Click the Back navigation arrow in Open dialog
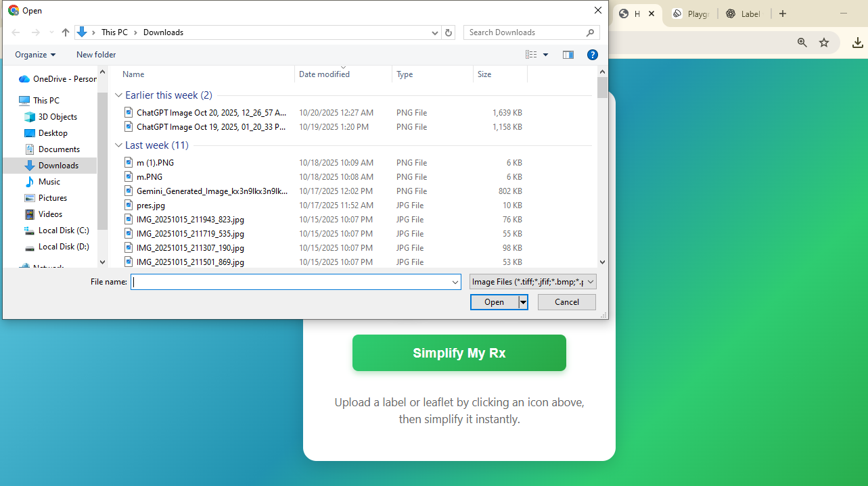 click(x=16, y=32)
